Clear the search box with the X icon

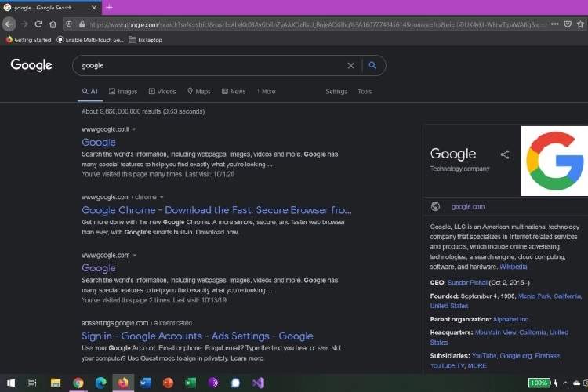350,66
